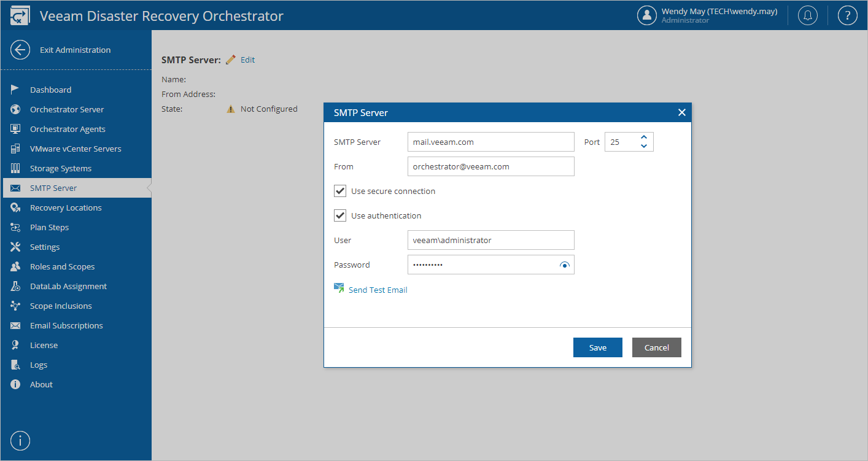Click Exit Administration link
The height and width of the screenshot is (461, 868).
[76, 50]
